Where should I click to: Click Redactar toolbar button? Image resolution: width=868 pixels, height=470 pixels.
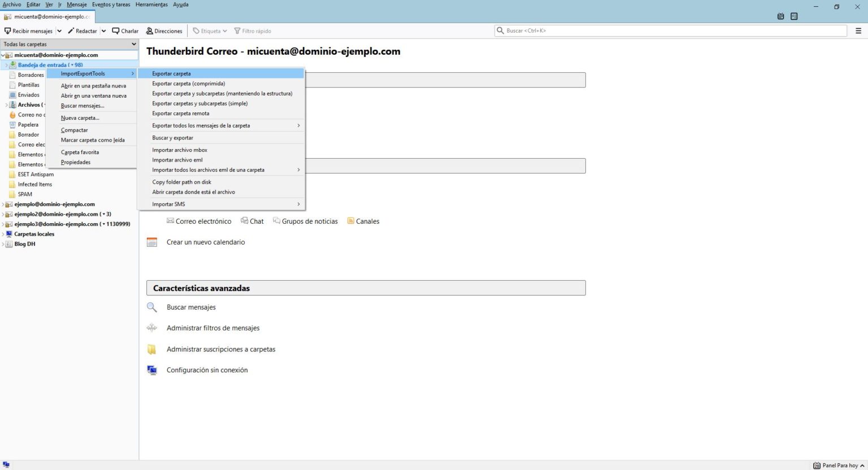[83, 31]
